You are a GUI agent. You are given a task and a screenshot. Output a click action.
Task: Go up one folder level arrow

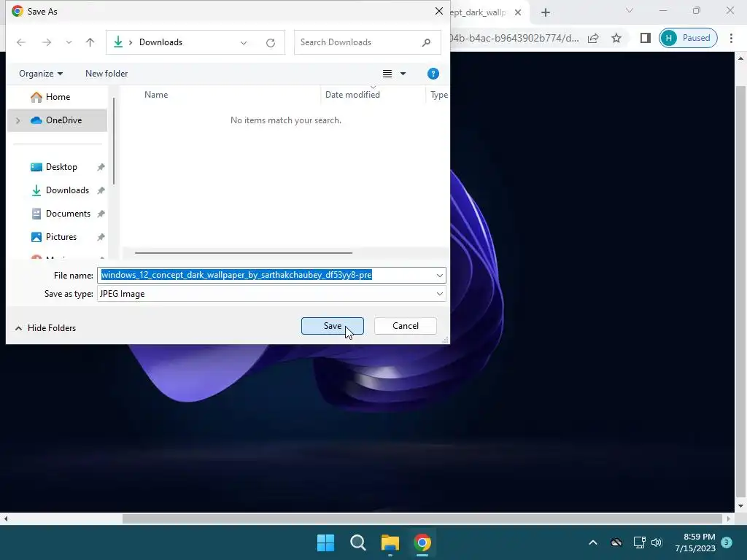[90, 42]
